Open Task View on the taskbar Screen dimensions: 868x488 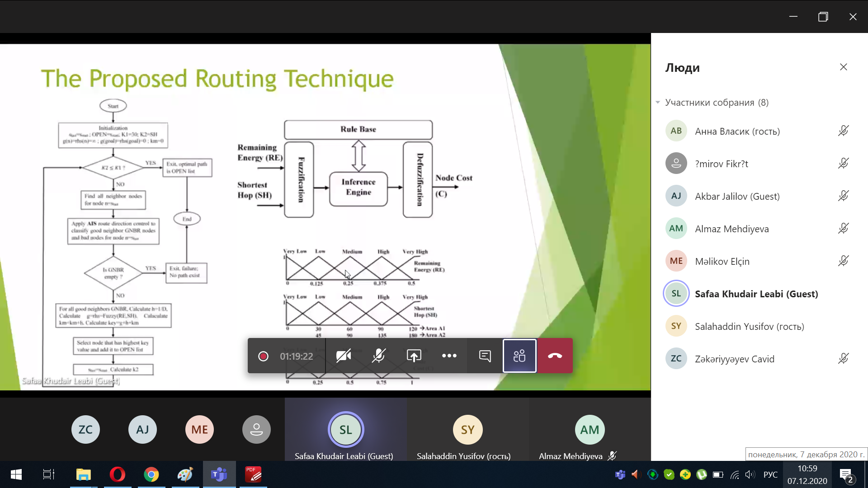point(49,474)
